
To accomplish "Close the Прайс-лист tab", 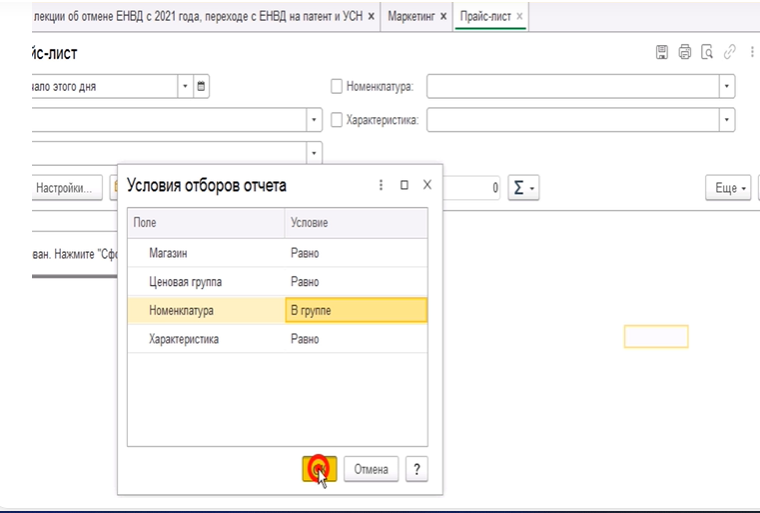I will 519,17.
